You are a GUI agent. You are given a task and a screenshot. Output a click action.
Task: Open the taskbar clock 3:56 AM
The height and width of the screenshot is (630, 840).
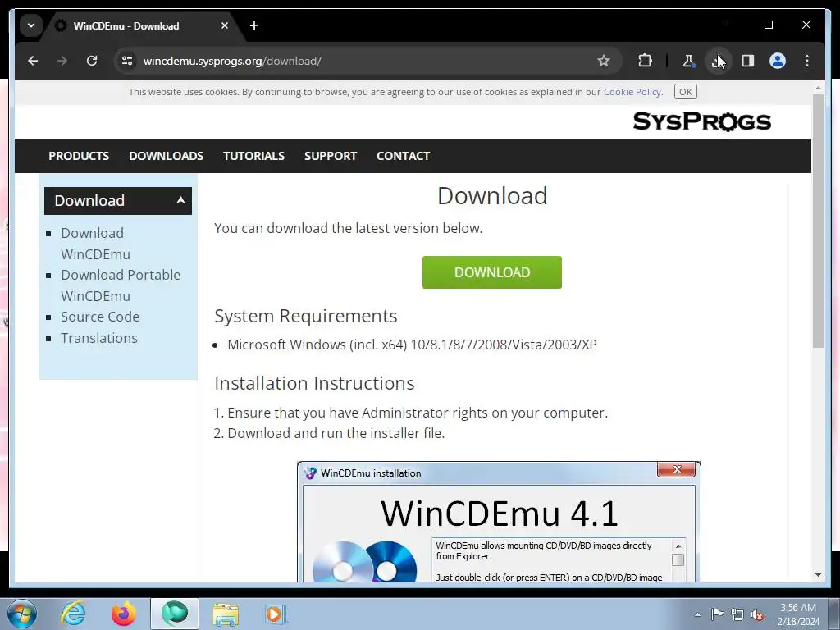(x=798, y=614)
